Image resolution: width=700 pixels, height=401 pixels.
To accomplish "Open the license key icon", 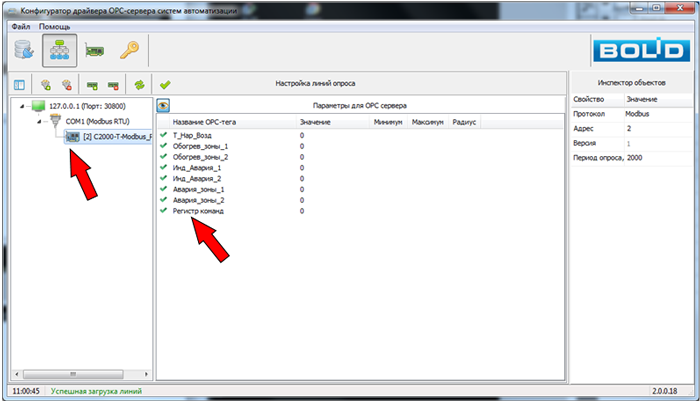I will coord(130,51).
